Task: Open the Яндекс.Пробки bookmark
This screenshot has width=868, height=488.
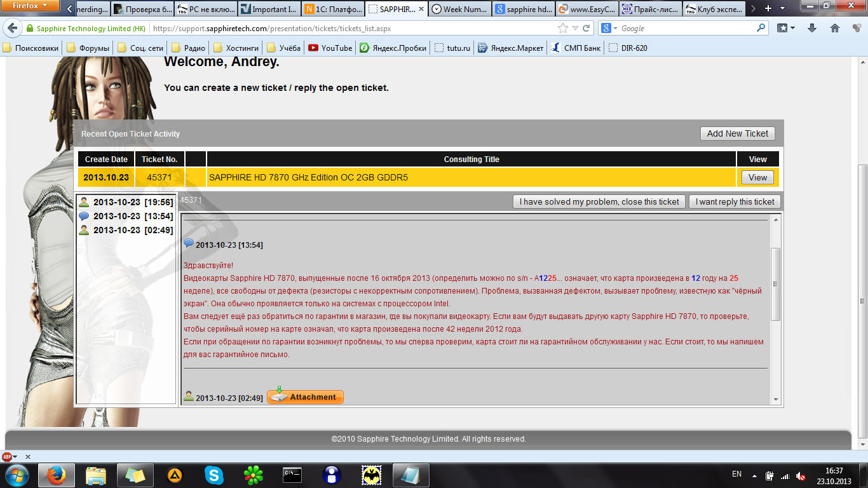Action: click(x=393, y=48)
